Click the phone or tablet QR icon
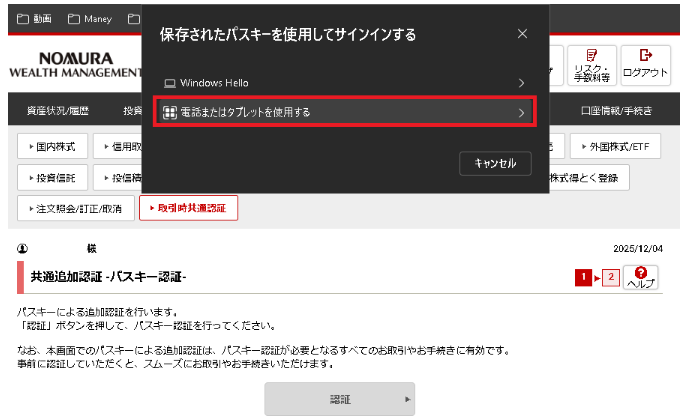This screenshot has width=686, height=419. pos(169,112)
